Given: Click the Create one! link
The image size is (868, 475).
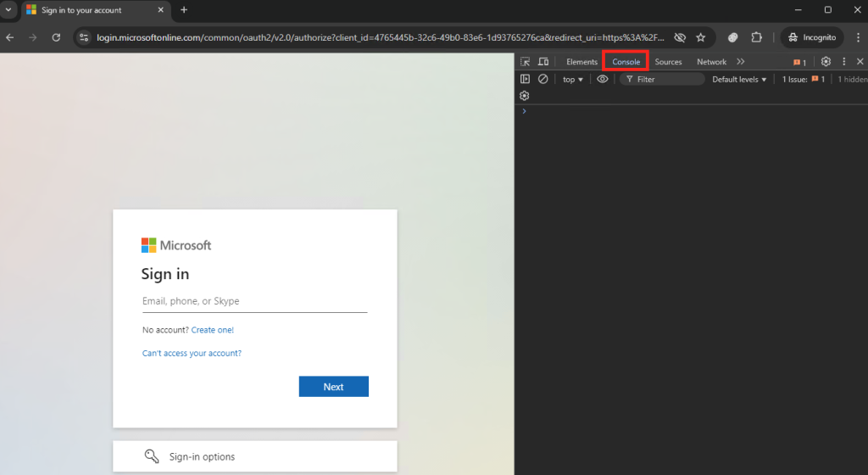Looking at the screenshot, I should [x=213, y=330].
